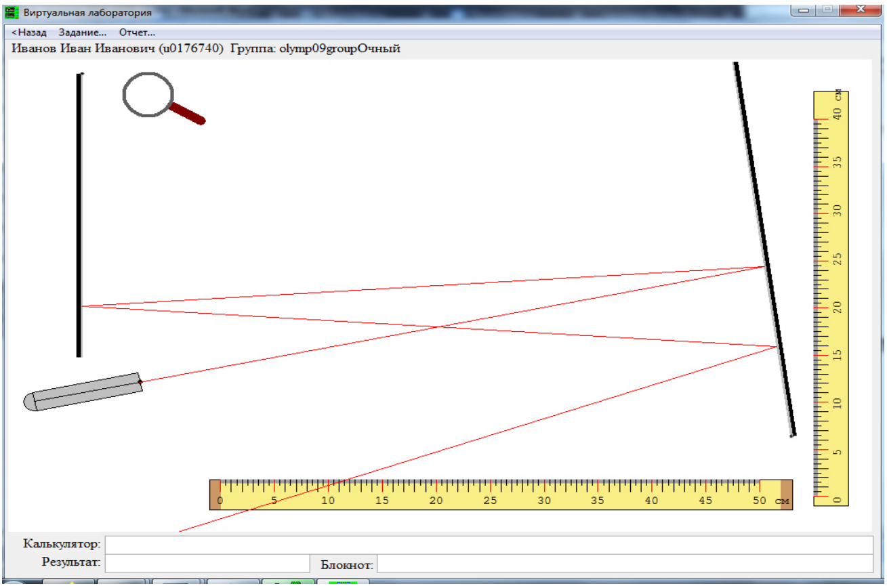Click the app icon in the title bar

(12, 12)
